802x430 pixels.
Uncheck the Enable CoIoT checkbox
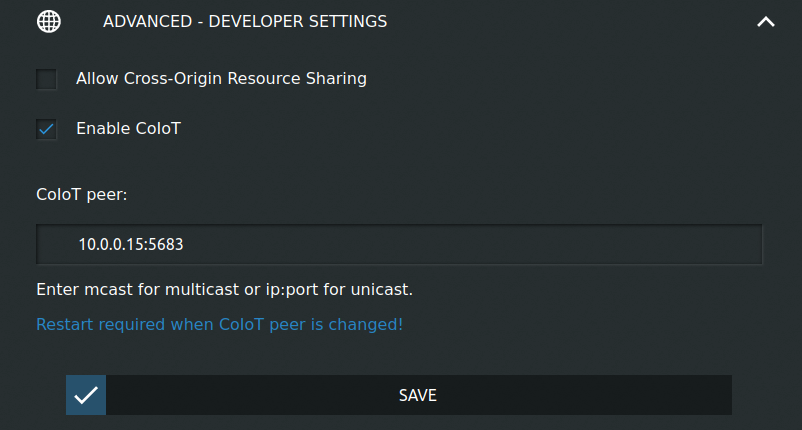[46, 129]
